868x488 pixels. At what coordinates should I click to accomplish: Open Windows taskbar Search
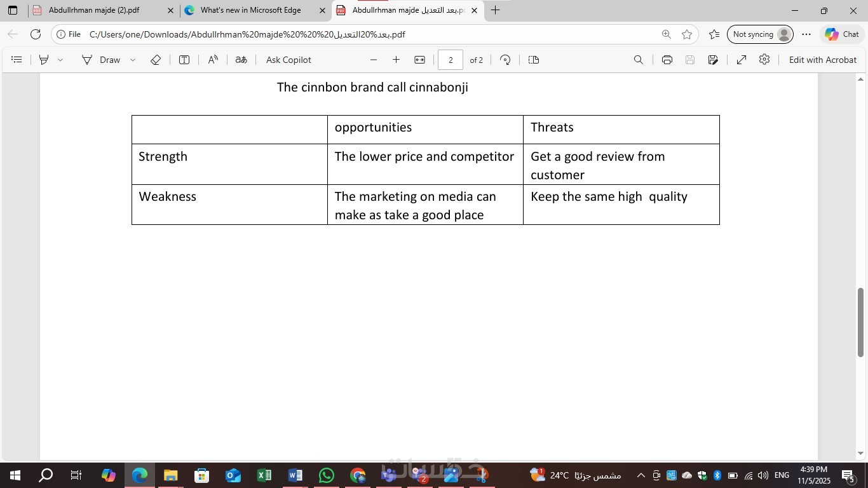coord(46,475)
